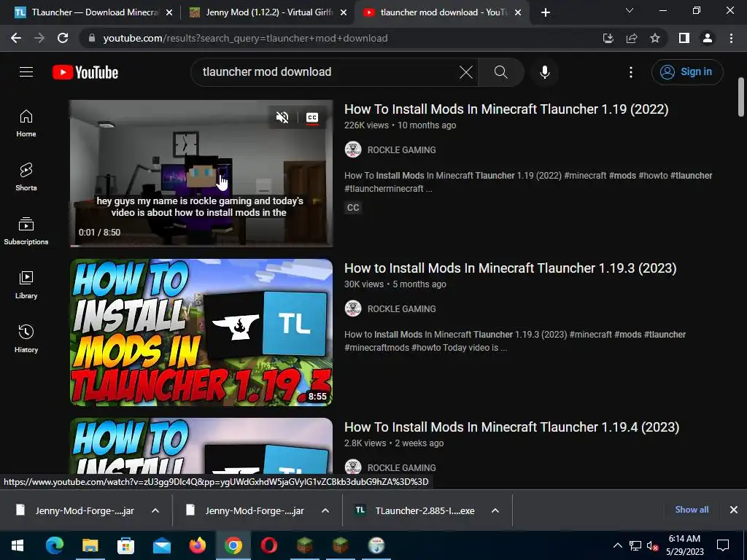The height and width of the screenshot is (560, 747).
Task: Share this page via the address bar icon
Action: point(632,38)
